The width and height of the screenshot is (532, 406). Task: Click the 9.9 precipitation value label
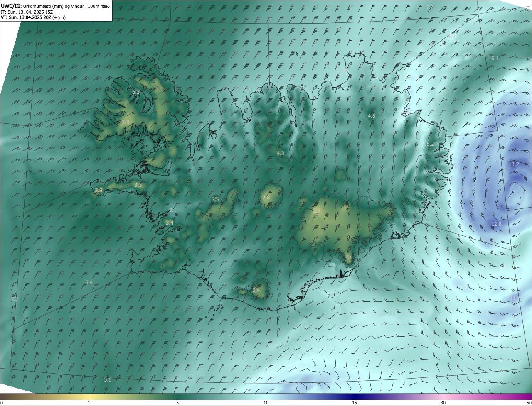(x=452, y=37)
